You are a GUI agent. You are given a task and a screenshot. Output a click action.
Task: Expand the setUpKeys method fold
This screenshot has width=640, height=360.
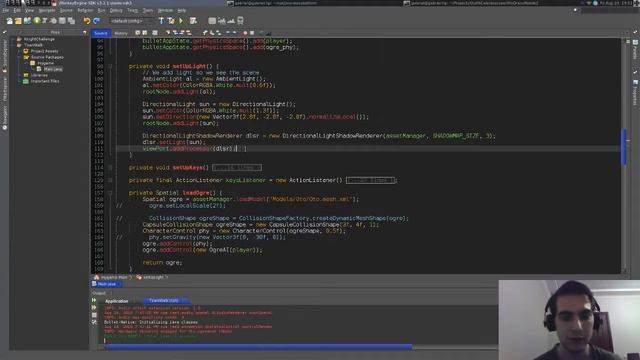click(110, 167)
